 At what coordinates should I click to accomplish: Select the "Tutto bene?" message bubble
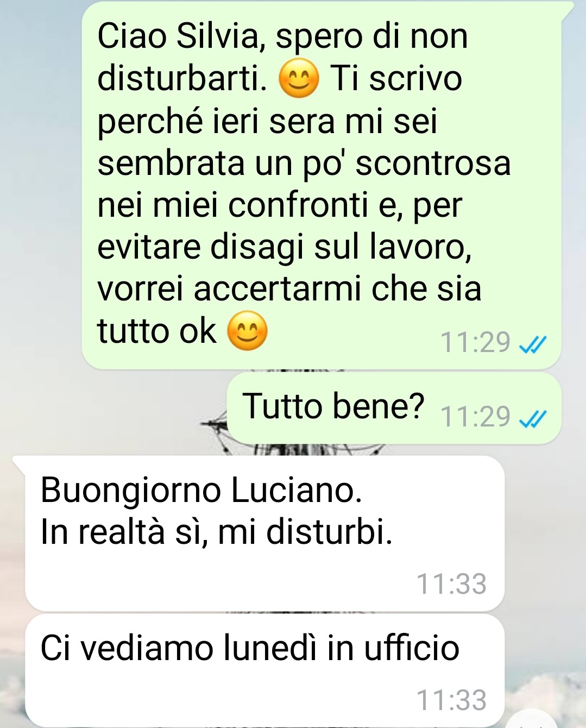click(x=394, y=408)
